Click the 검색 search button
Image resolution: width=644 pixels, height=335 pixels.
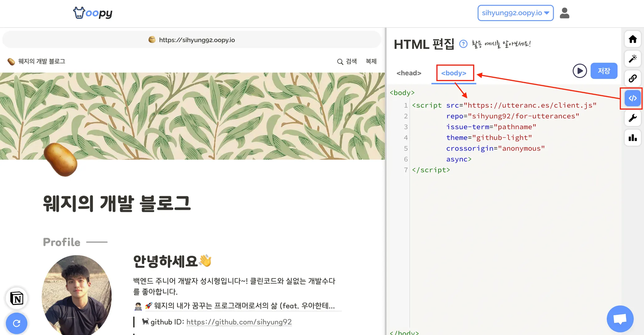coord(347,61)
